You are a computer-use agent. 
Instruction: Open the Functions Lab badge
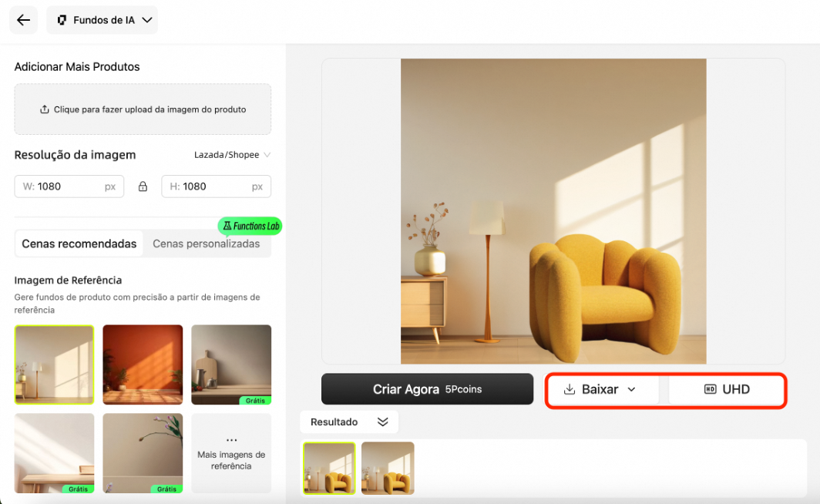[250, 226]
